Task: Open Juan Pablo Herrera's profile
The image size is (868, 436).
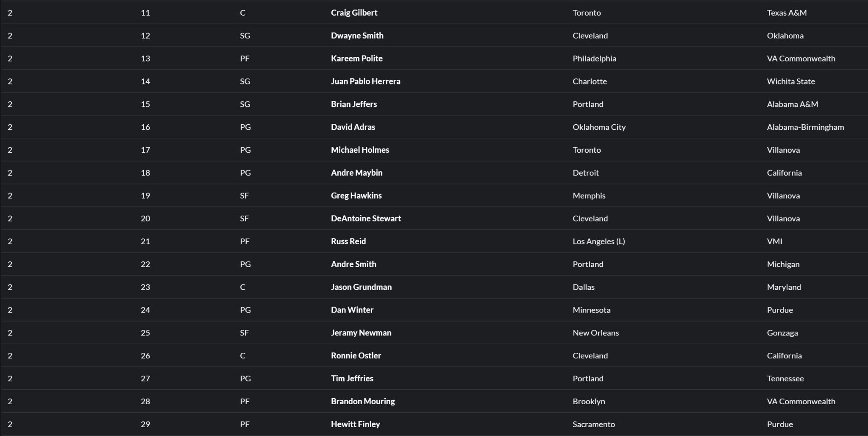Action: [x=365, y=81]
